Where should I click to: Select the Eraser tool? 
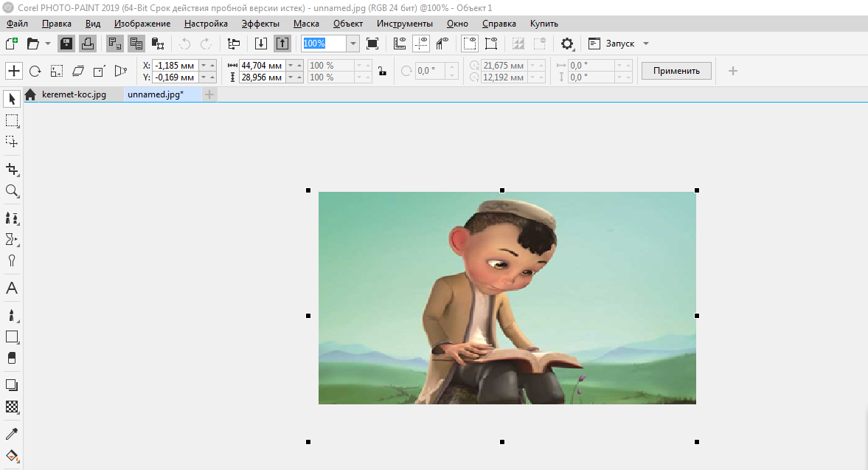click(11, 358)
